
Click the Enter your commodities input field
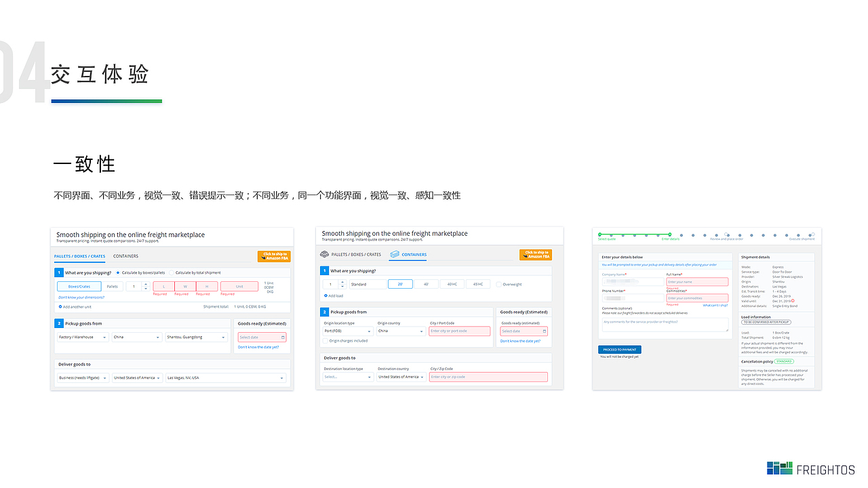point(697,298)
